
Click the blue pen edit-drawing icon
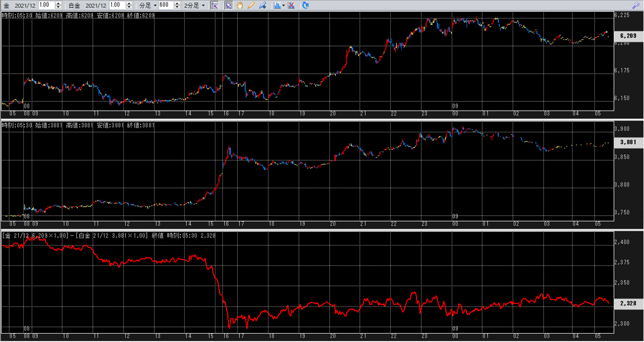pyautogui.click(x=263, y=5)
